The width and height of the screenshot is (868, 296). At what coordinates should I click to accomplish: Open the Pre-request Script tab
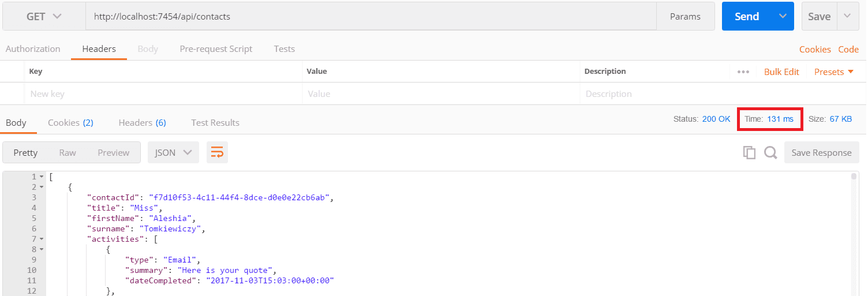[x=216, y=49]
